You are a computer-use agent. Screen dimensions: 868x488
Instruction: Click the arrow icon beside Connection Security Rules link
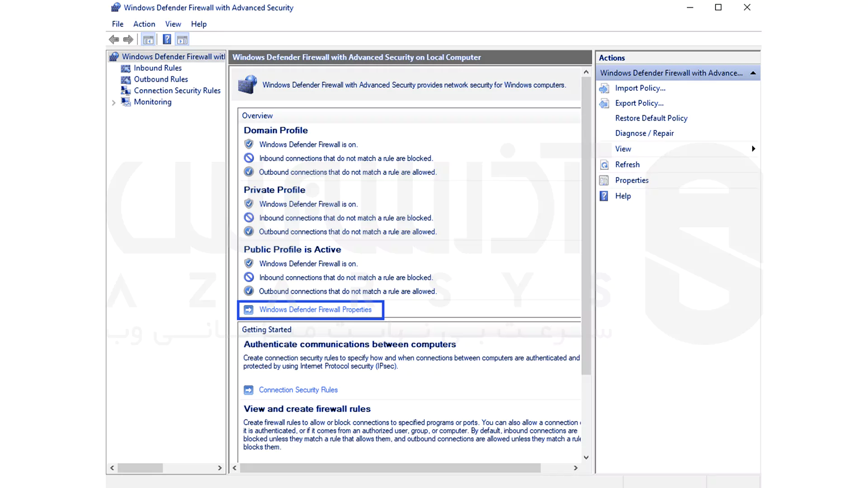[249, 390]
